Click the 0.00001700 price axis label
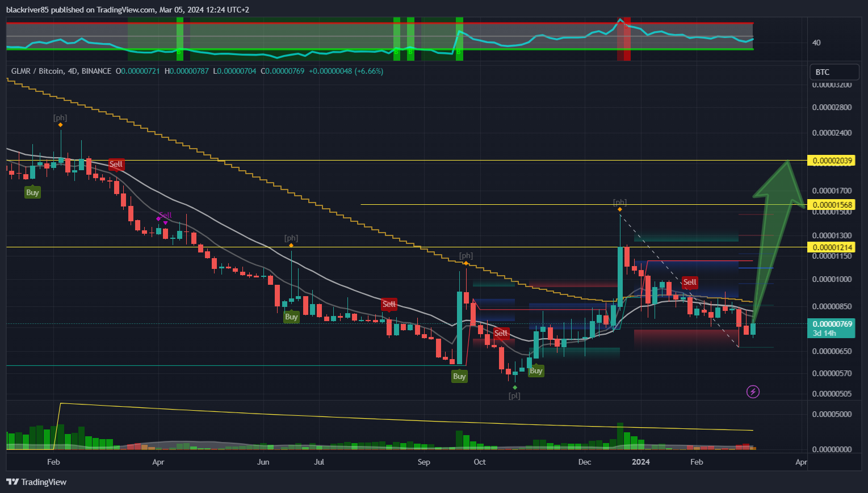 tap(832, 191)
